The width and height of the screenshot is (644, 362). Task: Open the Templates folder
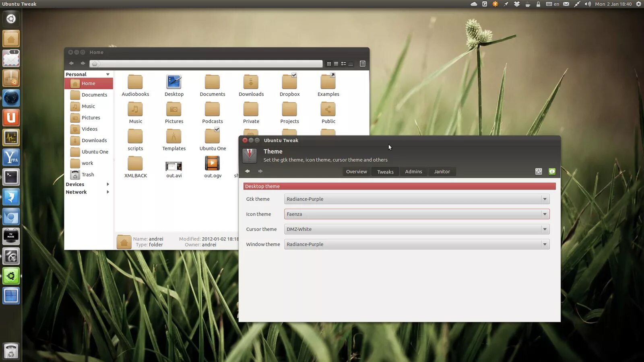174,140
